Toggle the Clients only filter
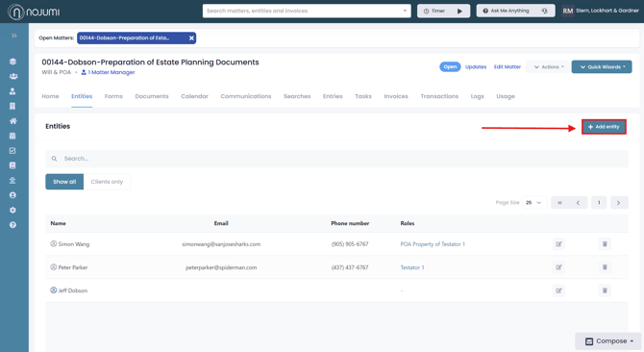The height and width of the screenshot is (352, 644). 107,182
